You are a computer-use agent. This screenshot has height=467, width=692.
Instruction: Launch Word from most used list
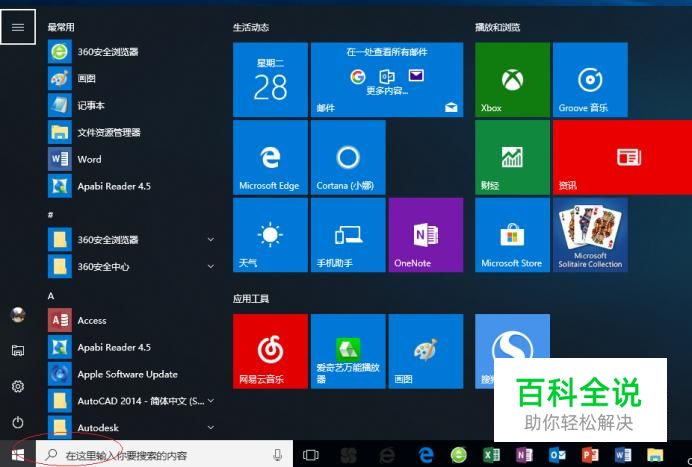[x=132, y=159]
